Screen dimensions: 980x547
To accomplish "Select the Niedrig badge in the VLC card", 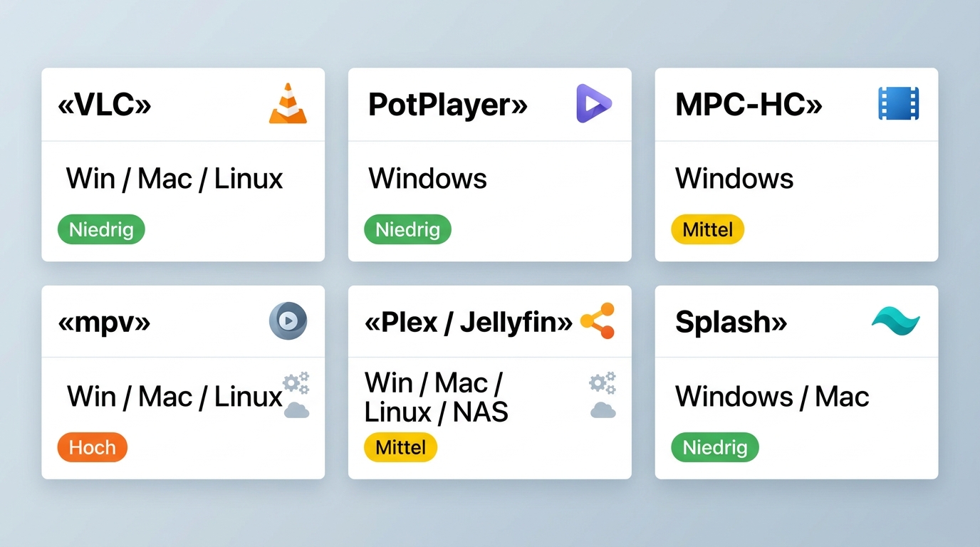I will pos(101,230).
